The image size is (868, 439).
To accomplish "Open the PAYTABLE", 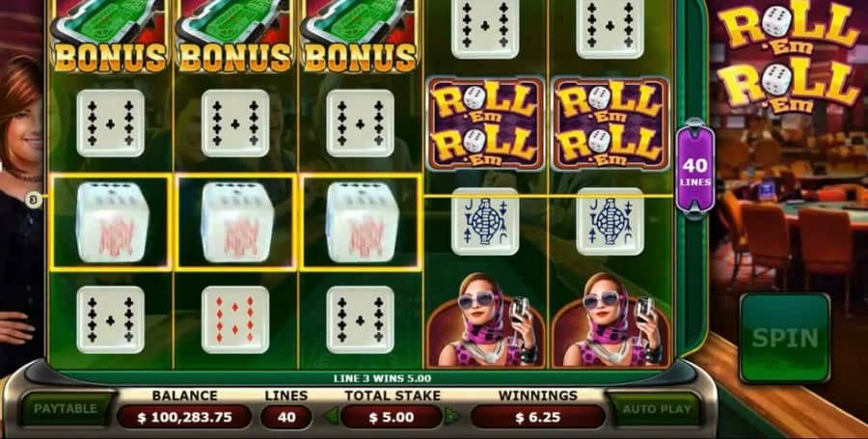I will click(x=66, y=409).
